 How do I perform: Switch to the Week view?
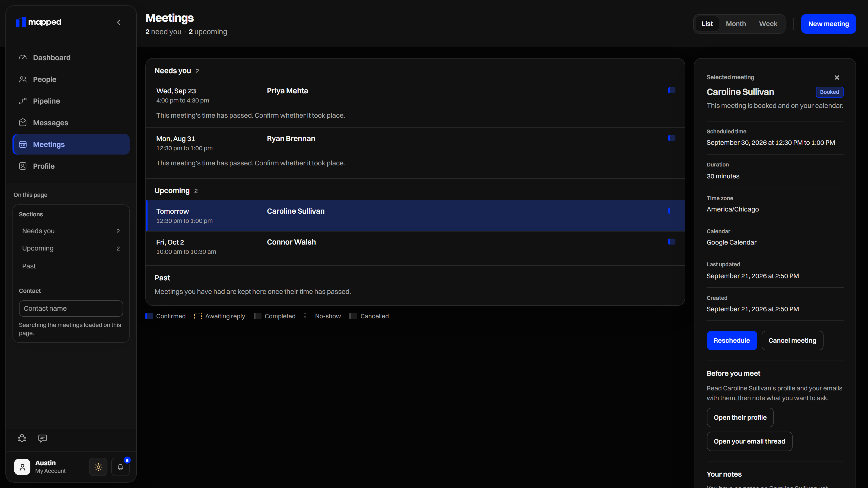[768, 24]
